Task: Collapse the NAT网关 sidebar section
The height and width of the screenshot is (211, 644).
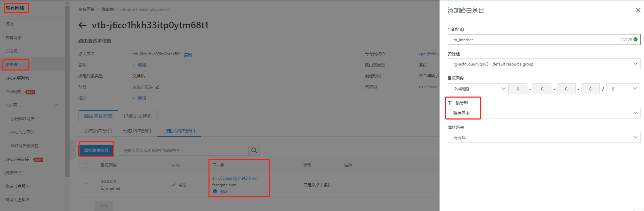Action: point(57,105)
